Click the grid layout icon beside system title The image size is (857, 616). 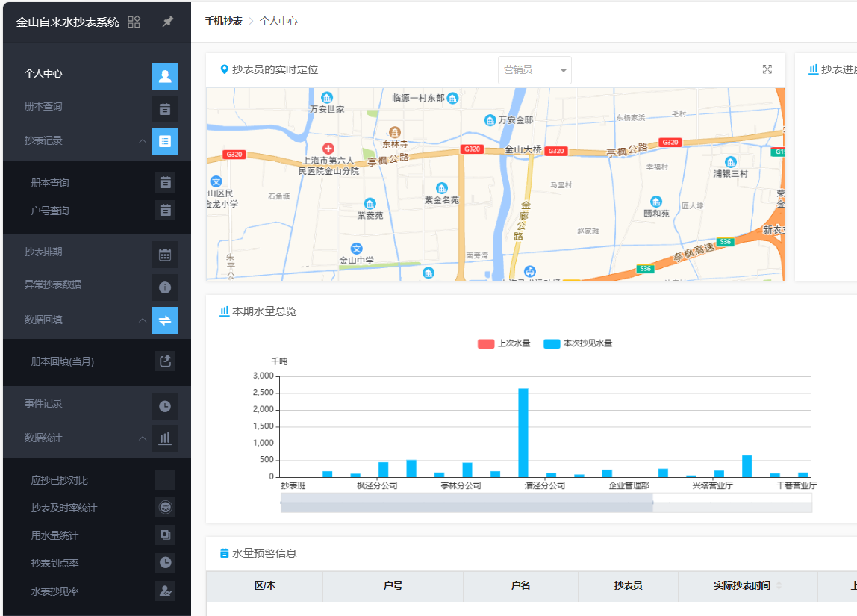click(134, 22)
